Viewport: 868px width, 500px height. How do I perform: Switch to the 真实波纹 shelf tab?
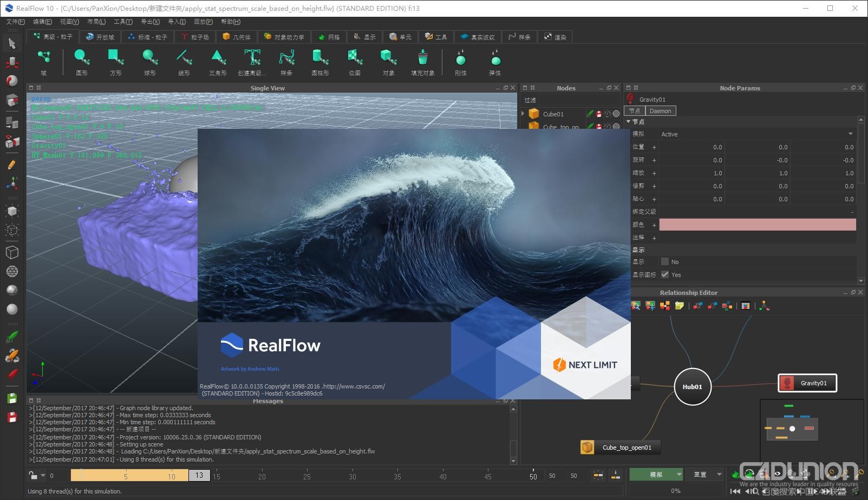(478, 37)
